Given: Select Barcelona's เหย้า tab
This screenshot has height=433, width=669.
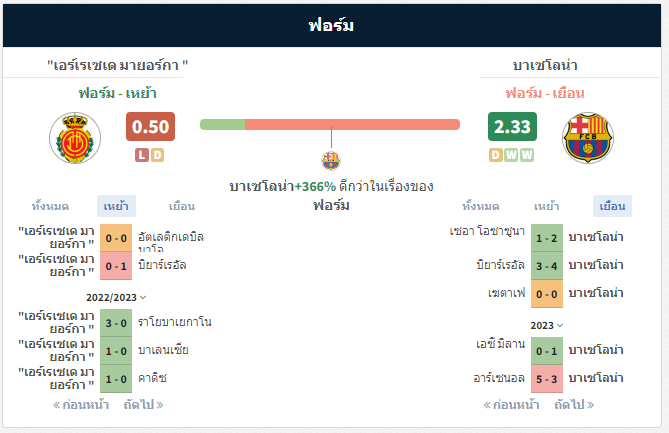Looking at the screenshot, I should [547, 206].
